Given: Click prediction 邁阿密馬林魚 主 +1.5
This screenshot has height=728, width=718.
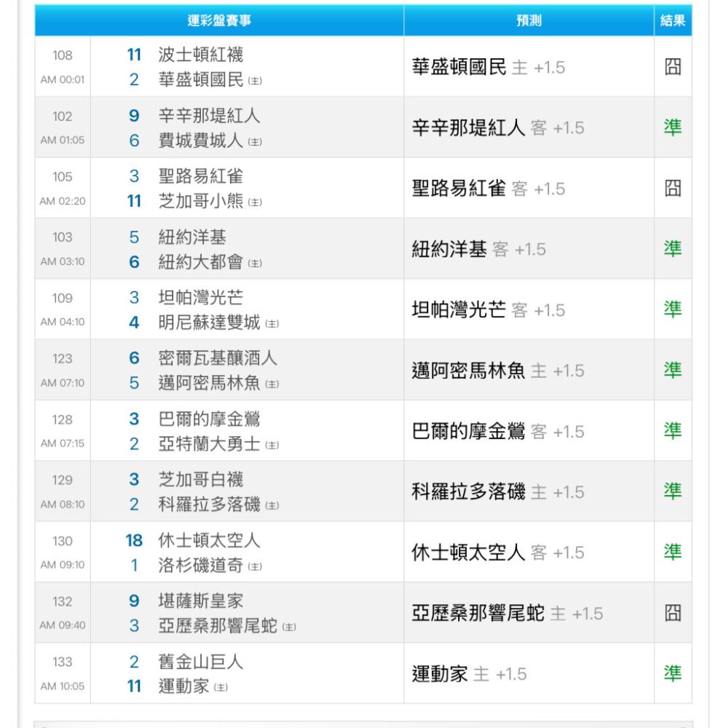Looking at the screenshot, I should [498, 371].
